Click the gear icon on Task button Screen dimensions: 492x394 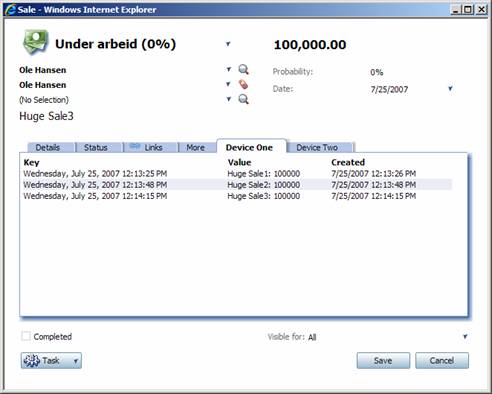(x=32, y=361)
